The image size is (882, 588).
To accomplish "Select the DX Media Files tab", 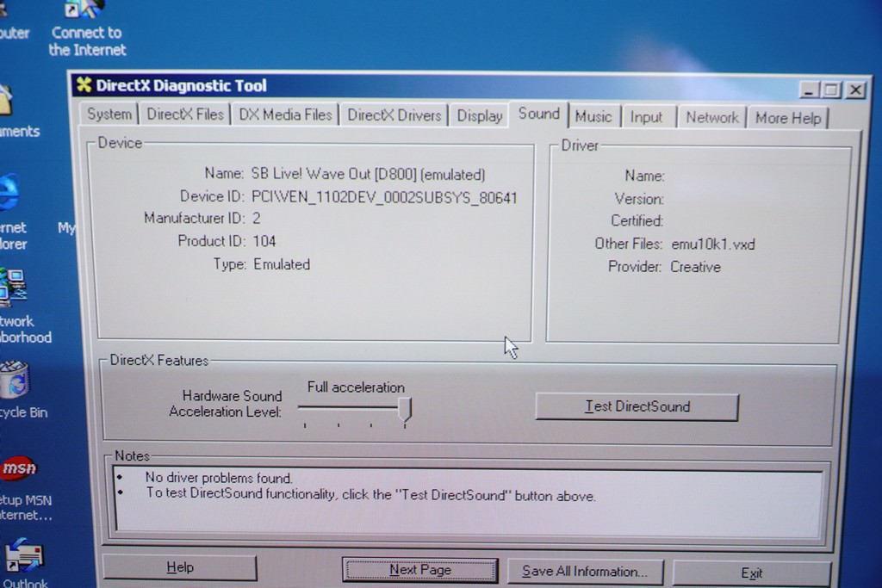I will pyautogui.click(x=285, y=115).
